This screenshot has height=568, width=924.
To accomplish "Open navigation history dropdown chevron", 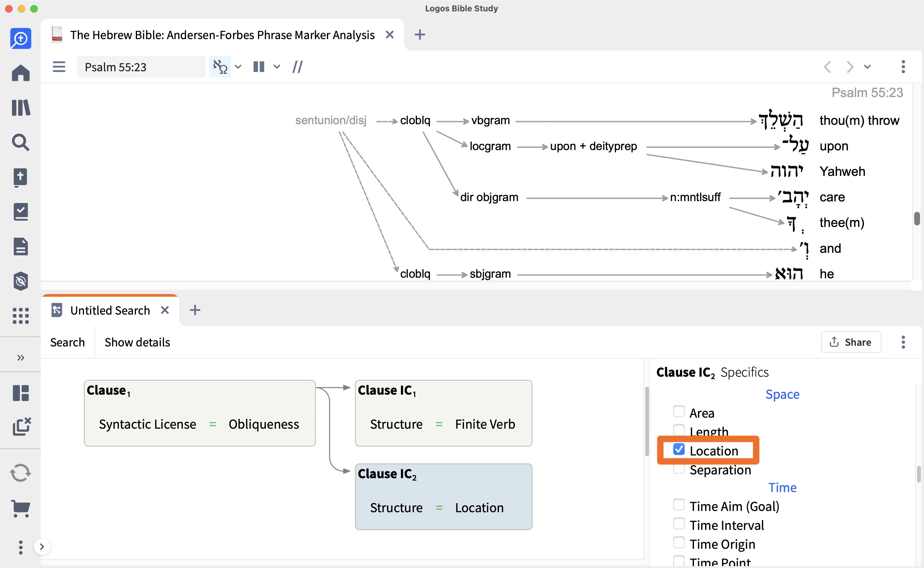I will 867,67.
